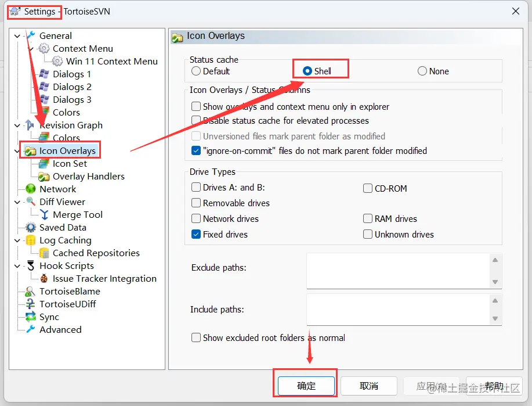Enable Drives A: and B: checkbox
Image resolution: width=532 pixels, height=406 pixels.
click(196, 187)
